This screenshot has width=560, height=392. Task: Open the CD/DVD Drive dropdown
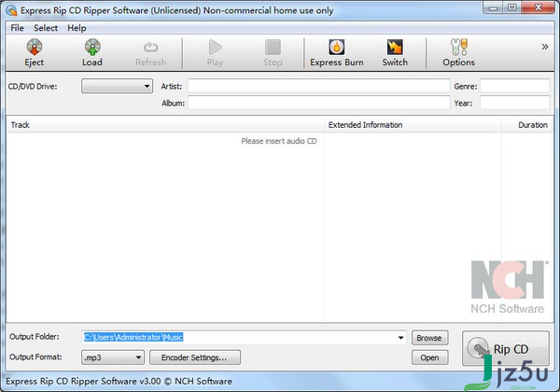117,86
